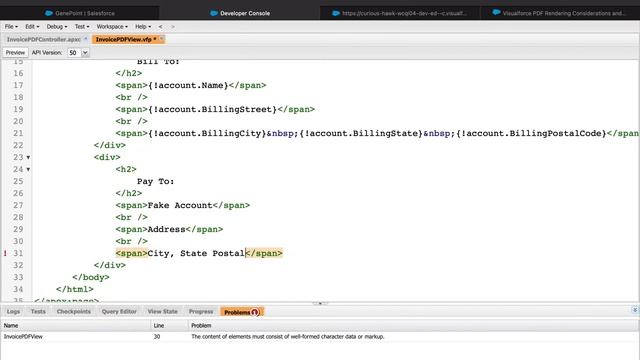Click the panel splitter collapse handle
Screen dimensions: 640x360
[320, 303]
